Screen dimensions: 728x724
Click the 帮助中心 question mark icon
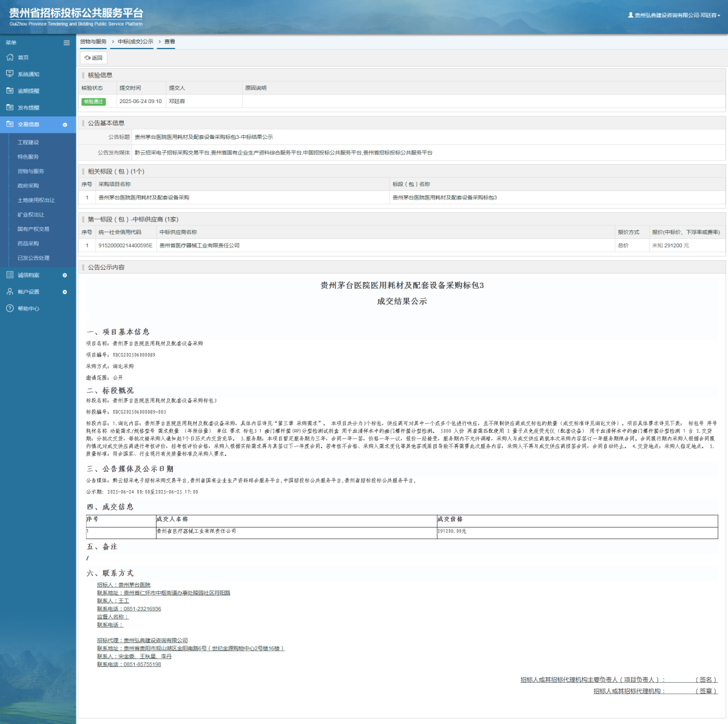pos(10,309)
